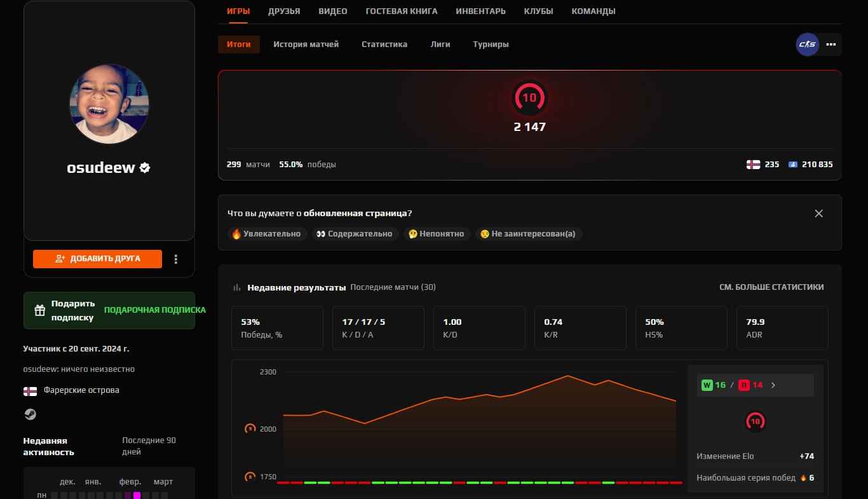Viewport: 868px width, 499px height.
Task: Click the Faroe Islands flag next to 235
Action: pos(753,164)
